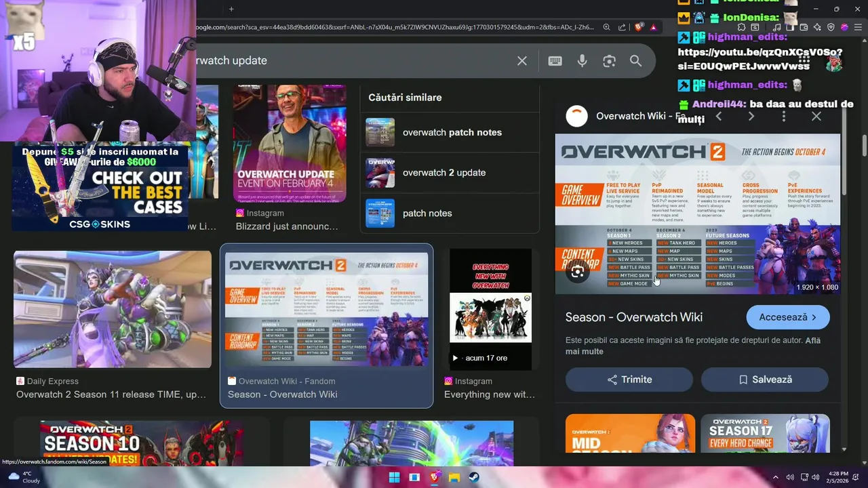Image resolution: width=868 pixels, height=488 pixels.
Task: Open Brave Rewards triangle icon
Action: point(654,27)
